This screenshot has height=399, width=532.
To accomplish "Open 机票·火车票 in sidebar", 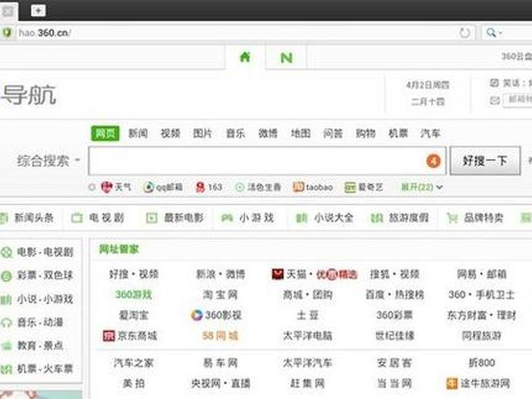I will pyautogui.click(x=45, y=369).
